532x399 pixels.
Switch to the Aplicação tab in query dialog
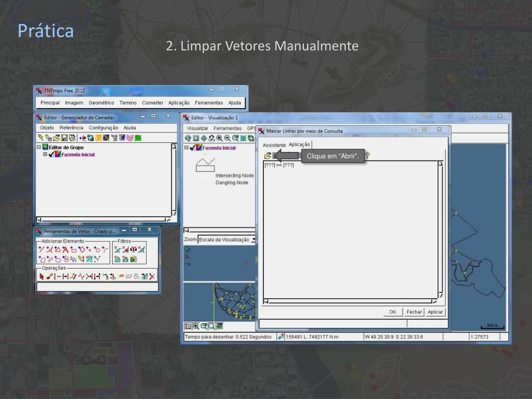click(x=299, y=144)
